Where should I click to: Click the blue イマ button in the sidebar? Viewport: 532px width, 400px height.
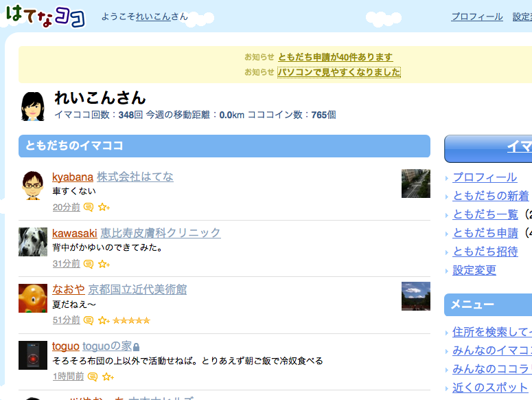[x=488, y=148]
